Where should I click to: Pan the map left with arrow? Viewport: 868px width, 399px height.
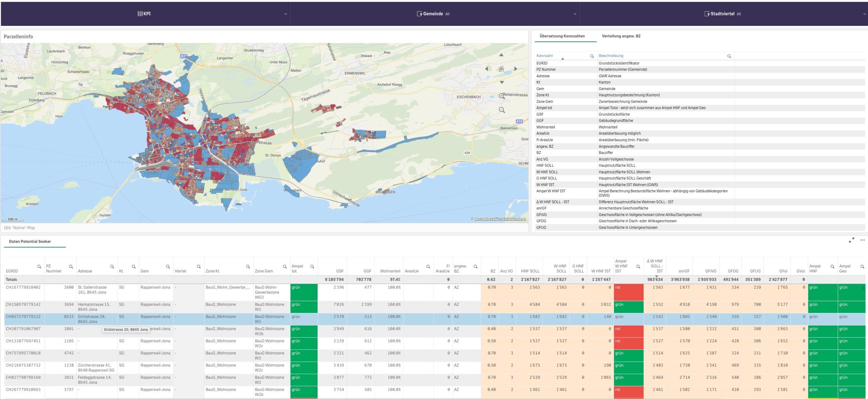point(487,69)
